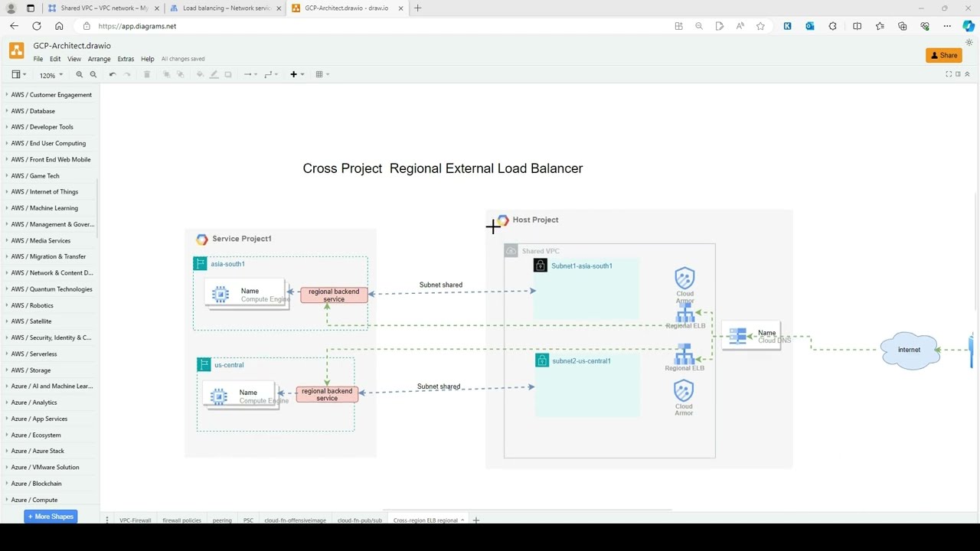Expand AWS / Database shape library
980x551 pixels.
(50, 111)
